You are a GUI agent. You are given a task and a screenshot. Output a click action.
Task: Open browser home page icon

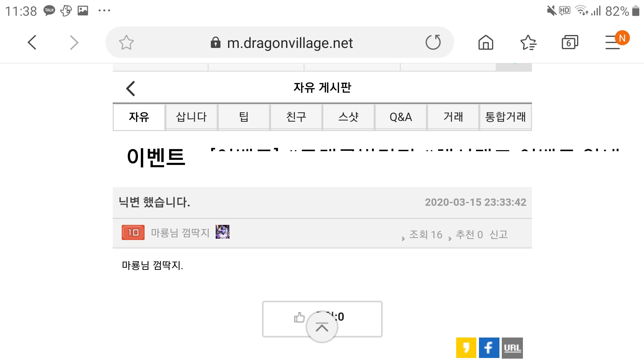click(486, 43)
